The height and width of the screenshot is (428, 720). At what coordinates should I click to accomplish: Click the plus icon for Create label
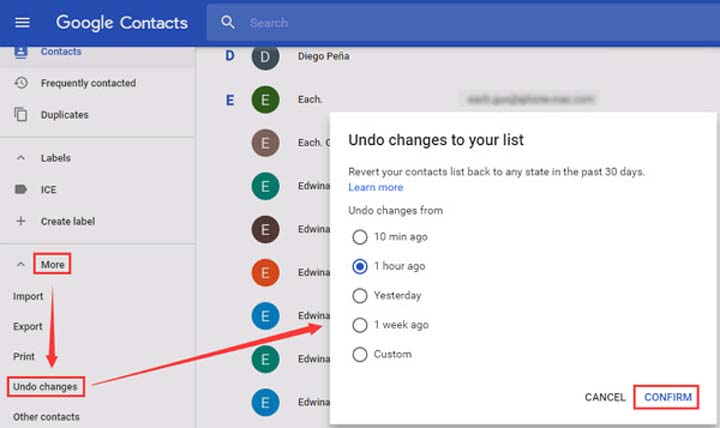point(21,221)
